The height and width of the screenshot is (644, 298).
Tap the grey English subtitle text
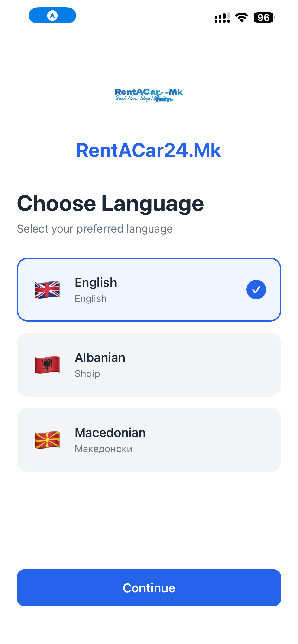[91, 299]
